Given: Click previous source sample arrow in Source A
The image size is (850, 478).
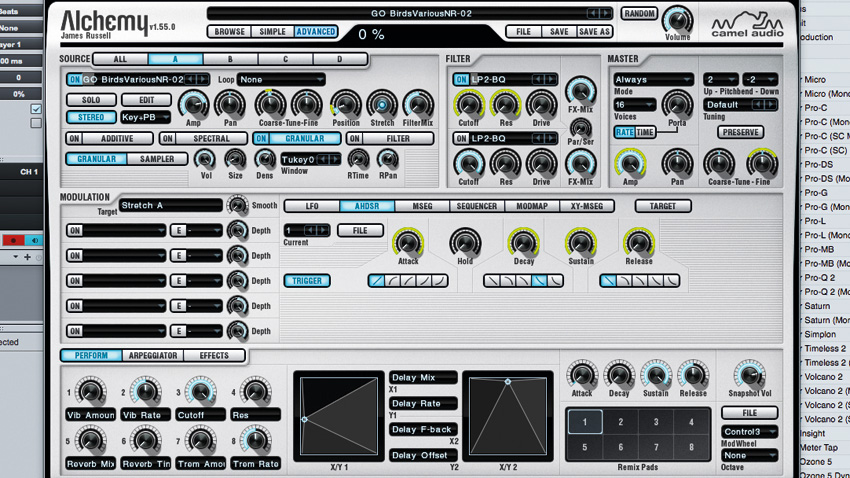Looking at the screenshot, I should pyautogui.click(x=191, y=80).
